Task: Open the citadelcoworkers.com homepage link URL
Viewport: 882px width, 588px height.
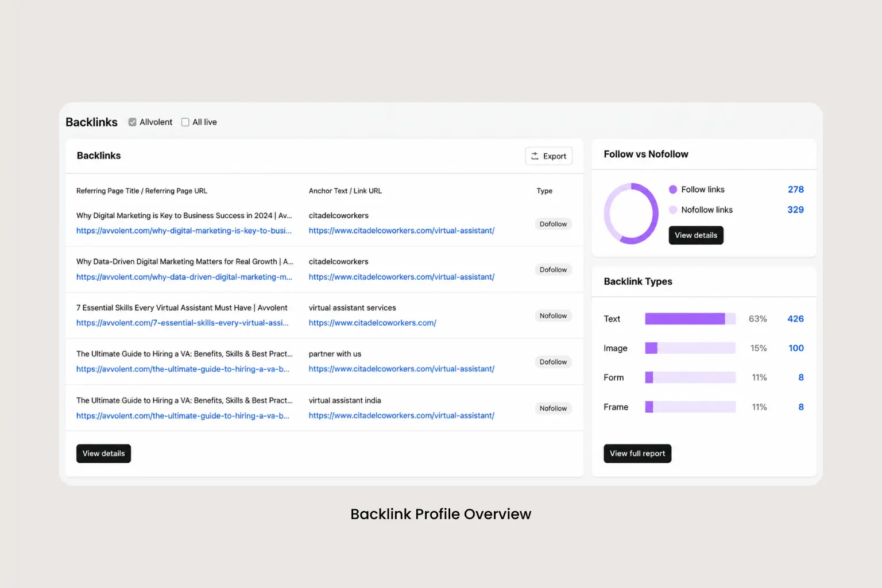Action: 373,323
